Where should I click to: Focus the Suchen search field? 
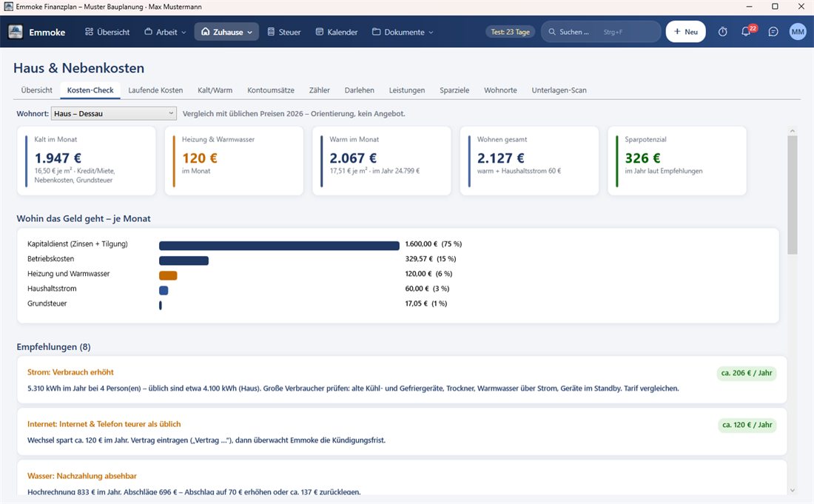click(x=601, y=32)
